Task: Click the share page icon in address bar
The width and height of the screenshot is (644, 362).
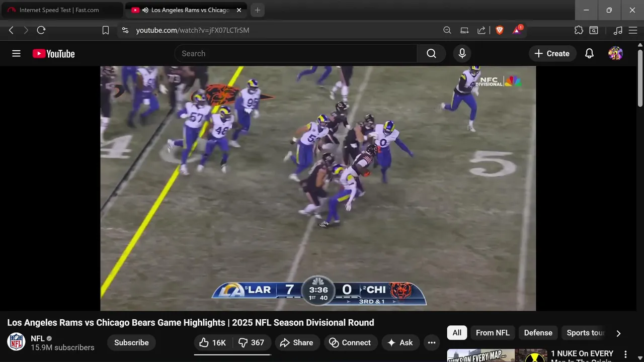Action: (x=481, y=30)
